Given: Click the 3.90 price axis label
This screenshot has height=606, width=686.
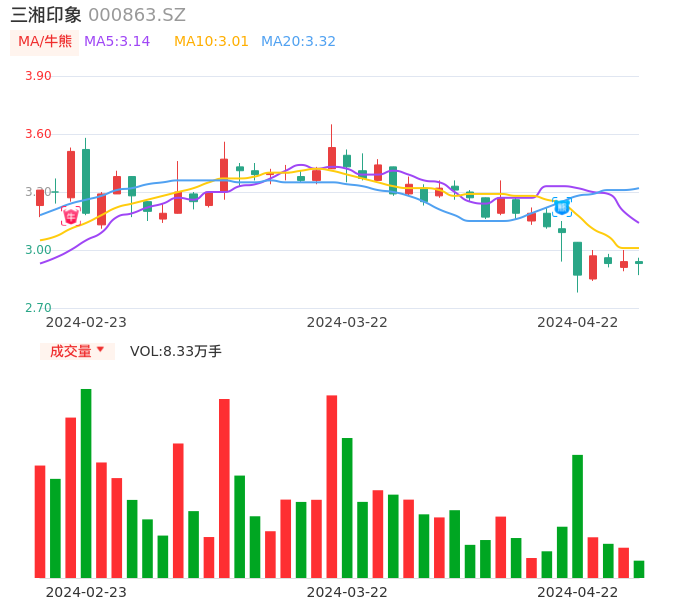Looking at the screenshot, I should tap(38, 76).
